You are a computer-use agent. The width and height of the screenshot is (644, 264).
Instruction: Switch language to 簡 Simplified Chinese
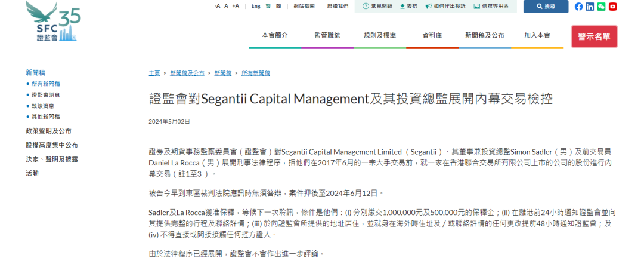[x=278, y=6]
